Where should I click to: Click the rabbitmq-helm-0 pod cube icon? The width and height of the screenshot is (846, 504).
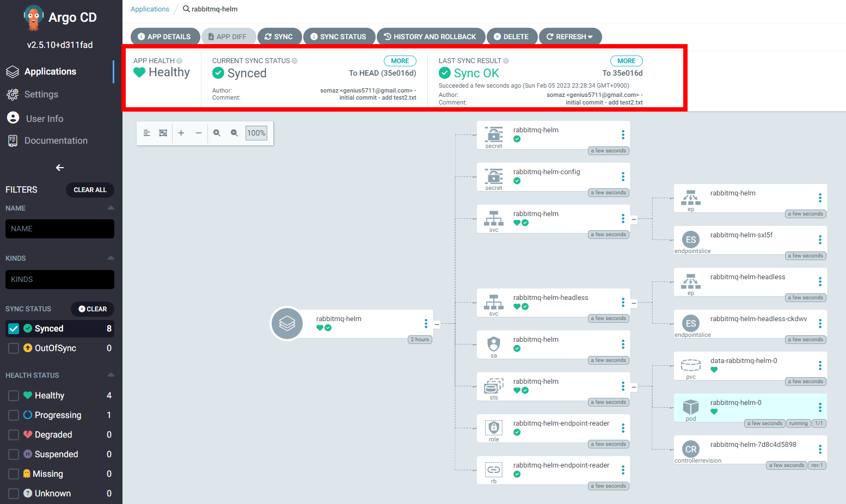[691, 407]
